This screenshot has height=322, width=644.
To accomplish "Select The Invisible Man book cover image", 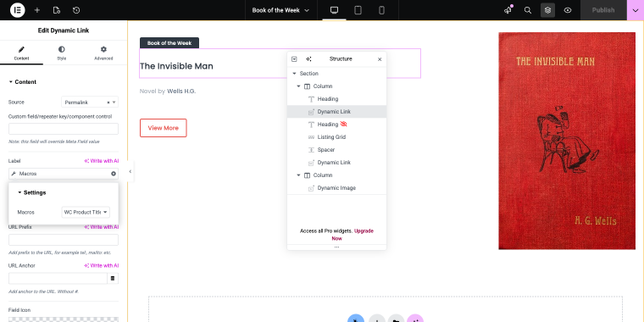I will click(x=567, y=141).
